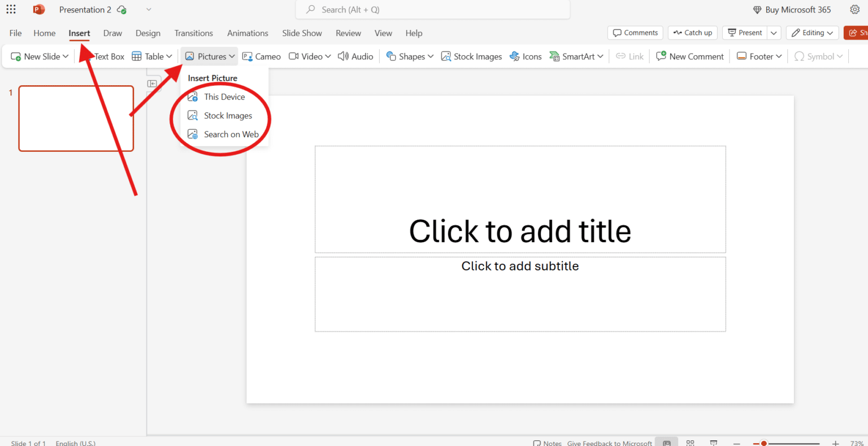Open the app launcher waffle icon
868x446 pixels.
click(11, 9)
